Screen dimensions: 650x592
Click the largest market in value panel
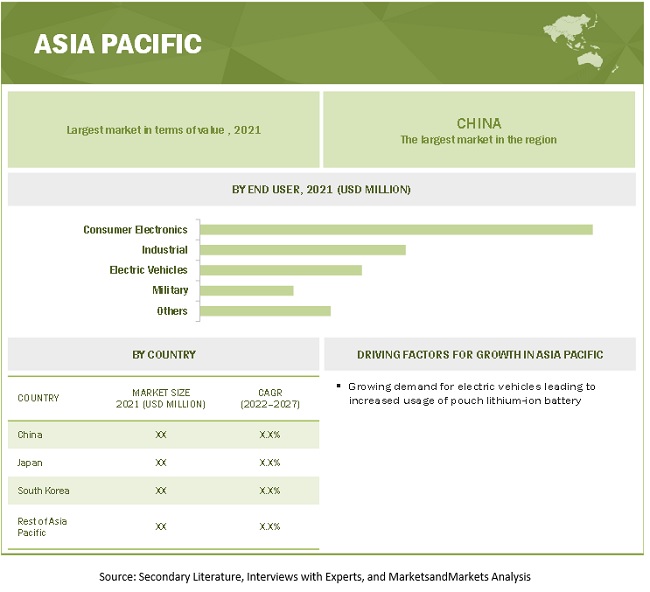click(x=163, y=130)
